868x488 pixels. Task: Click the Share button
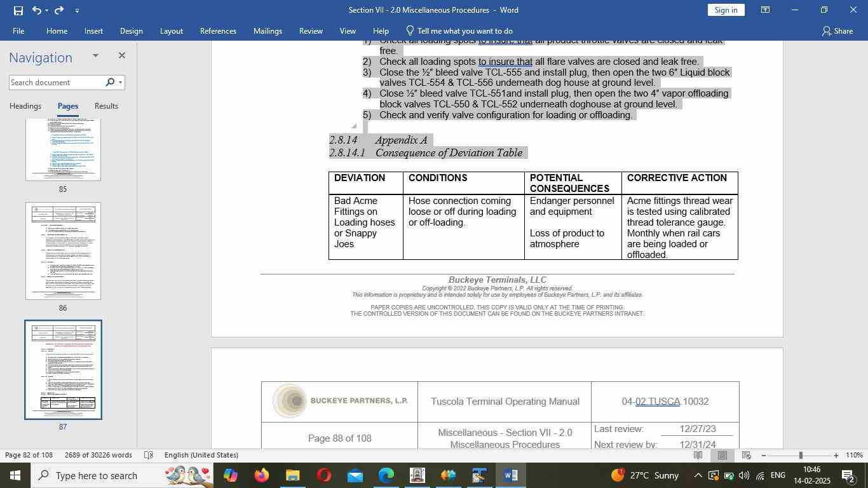(837, 30)
